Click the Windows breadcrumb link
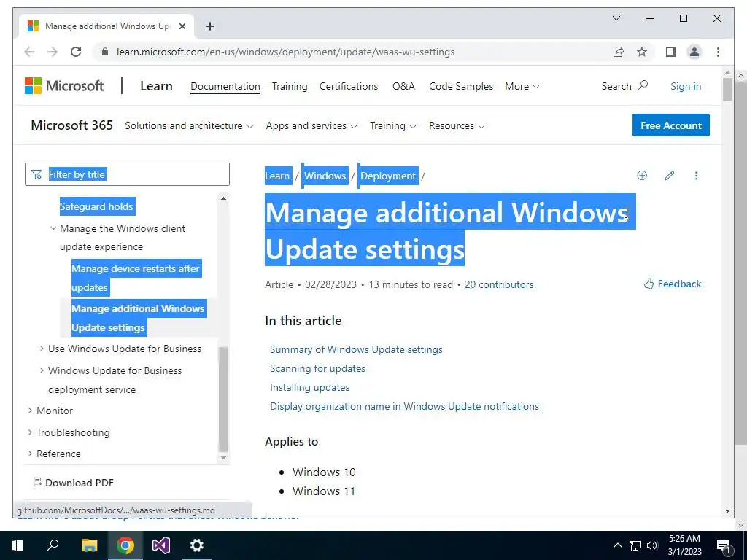The height and width of the screenshot is (560, 747). (x=325, y=176)
